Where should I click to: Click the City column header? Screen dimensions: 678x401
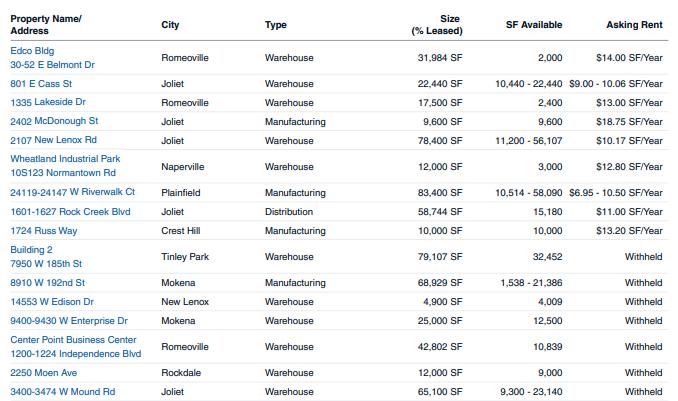[170, 25]
